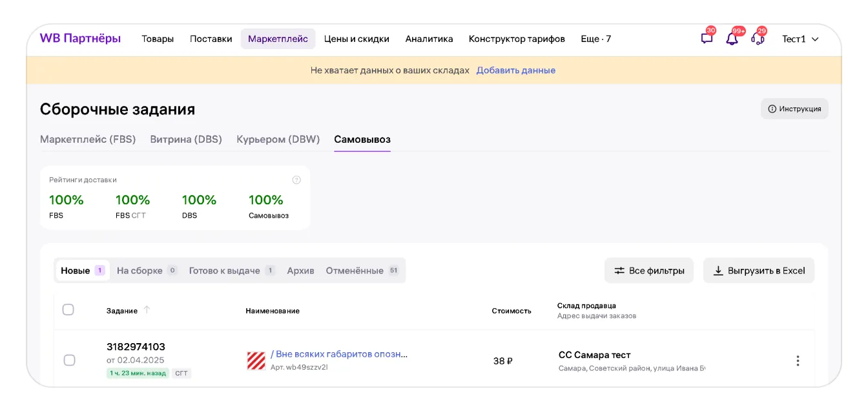868x411 pixels.
Task: Click the WB Партнёры logo
Action: (80, 39)
